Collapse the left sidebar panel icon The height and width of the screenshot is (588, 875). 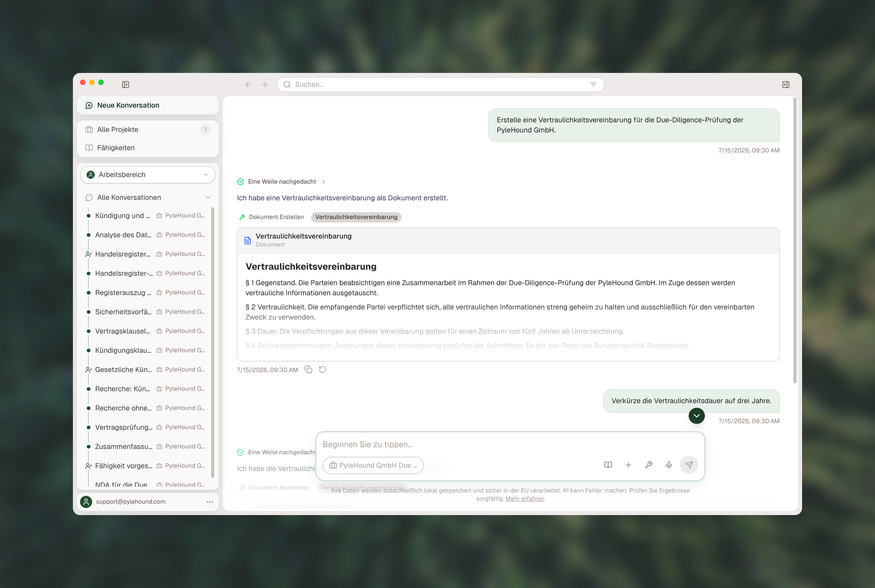126,85
